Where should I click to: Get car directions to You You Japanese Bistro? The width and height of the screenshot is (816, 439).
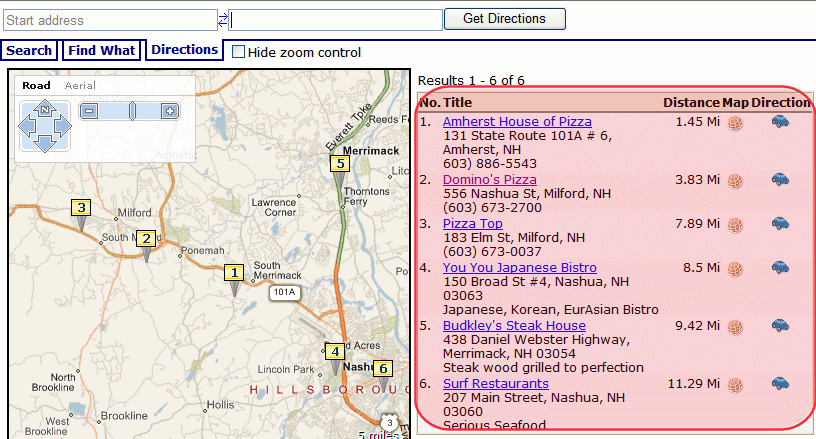[x=780, y=268]
